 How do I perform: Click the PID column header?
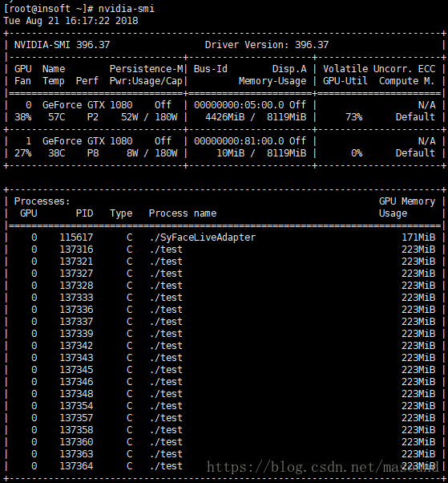click(85, 213)
